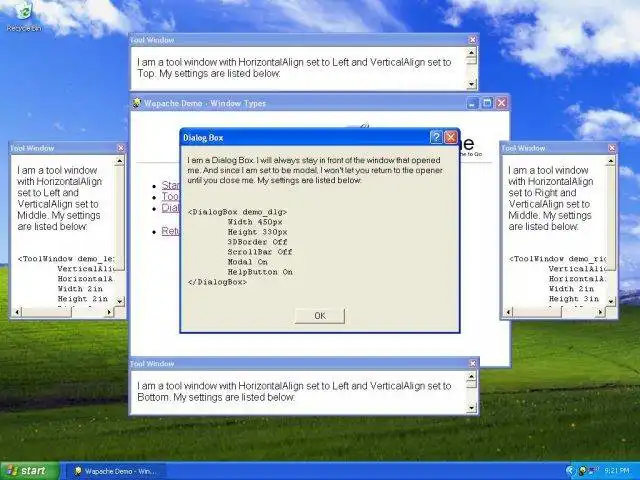Click vertical scroll-down arrow in left Tool Window
This screenshot has height=480, width=640.
[120, 302]
